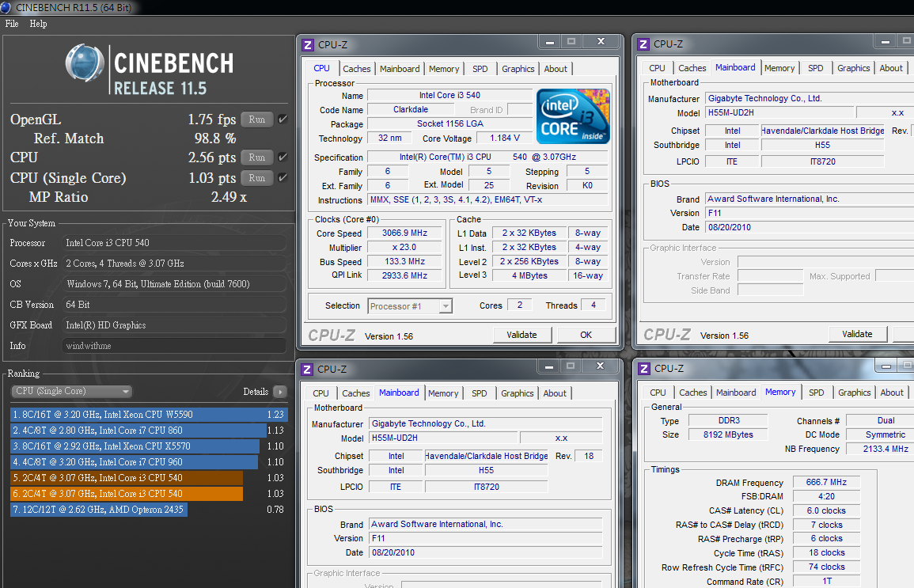Image resolution: width=914 pixels, height=588 pixels.
Task: Click the Info field containing windwithme
Action: pos(174,346)
